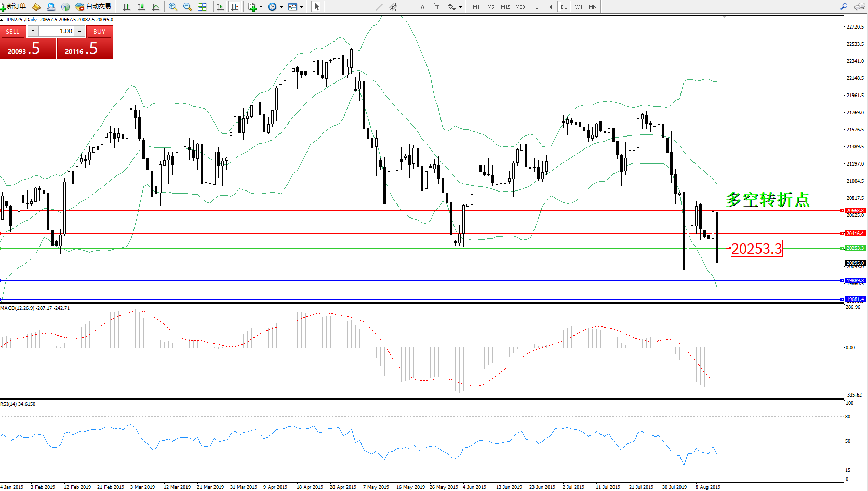Draw a trendline with the diagonal line tool
Screen dimensions: 868x491
(379, 7)
